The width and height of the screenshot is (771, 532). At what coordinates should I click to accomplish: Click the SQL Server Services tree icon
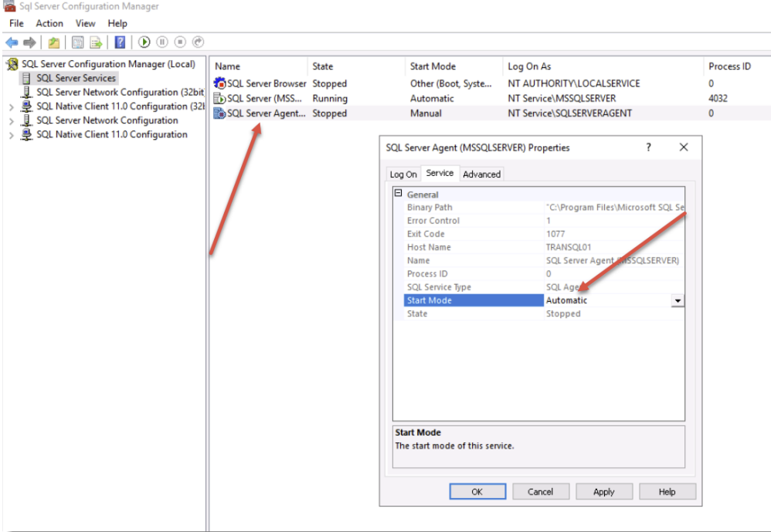click(26, 78)
